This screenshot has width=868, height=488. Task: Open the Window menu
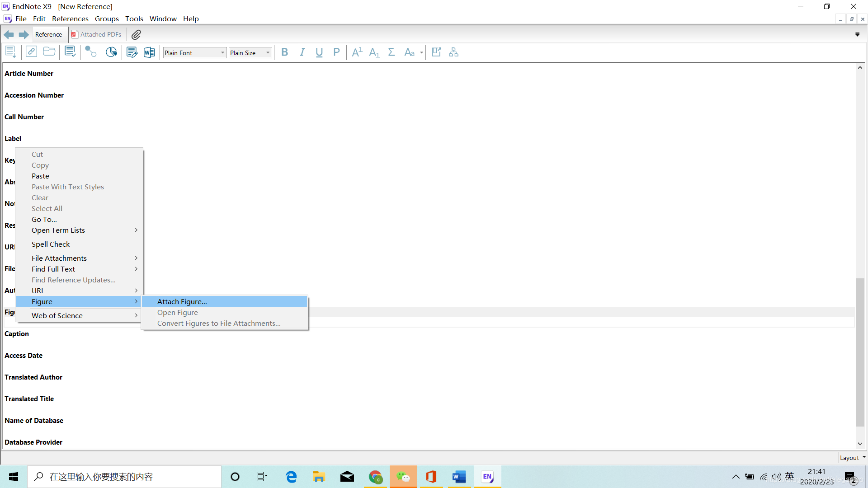pos(163,19)
